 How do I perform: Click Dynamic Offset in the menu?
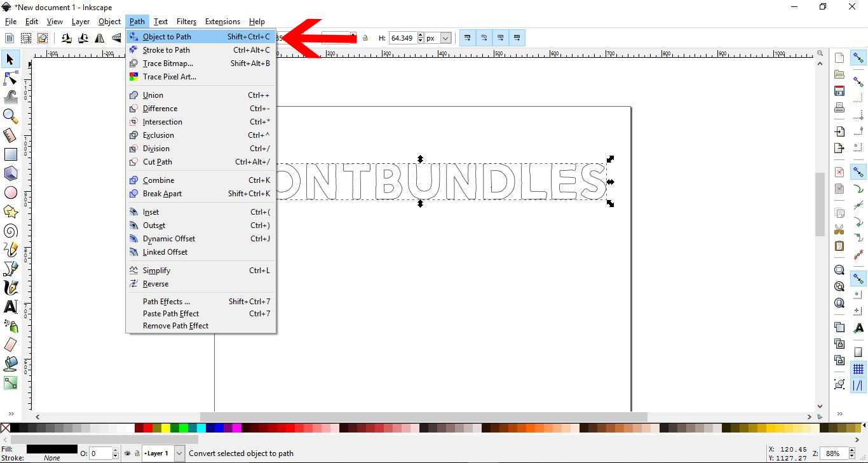201,239
